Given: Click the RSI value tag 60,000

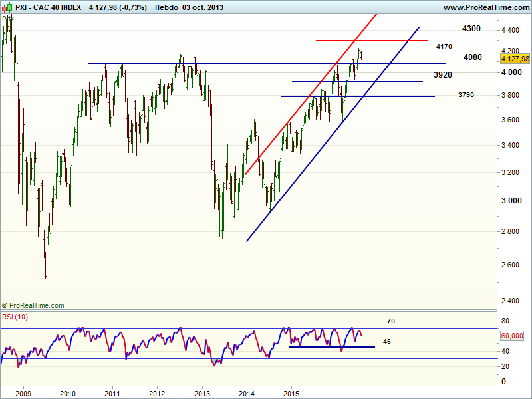Looking at the screenshot, I should coord(513,336).
